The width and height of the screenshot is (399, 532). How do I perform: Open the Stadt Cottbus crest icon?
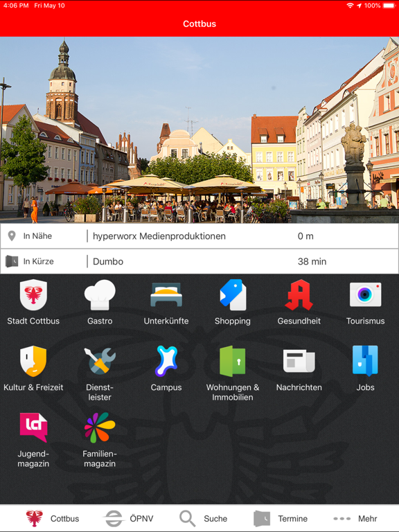(x=33, y=294)
